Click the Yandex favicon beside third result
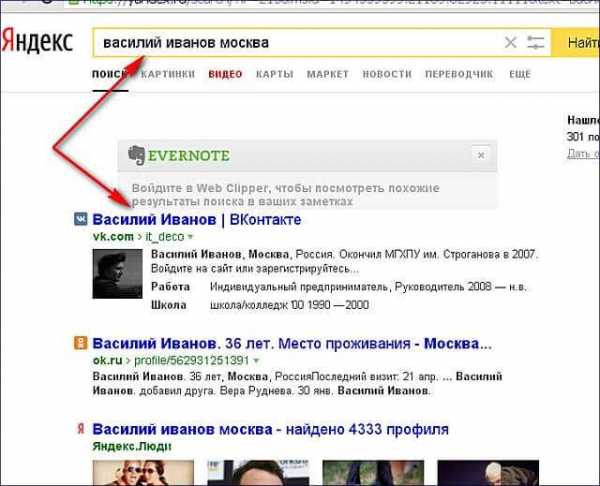This screenshot has height=486, width=600. 81,429
